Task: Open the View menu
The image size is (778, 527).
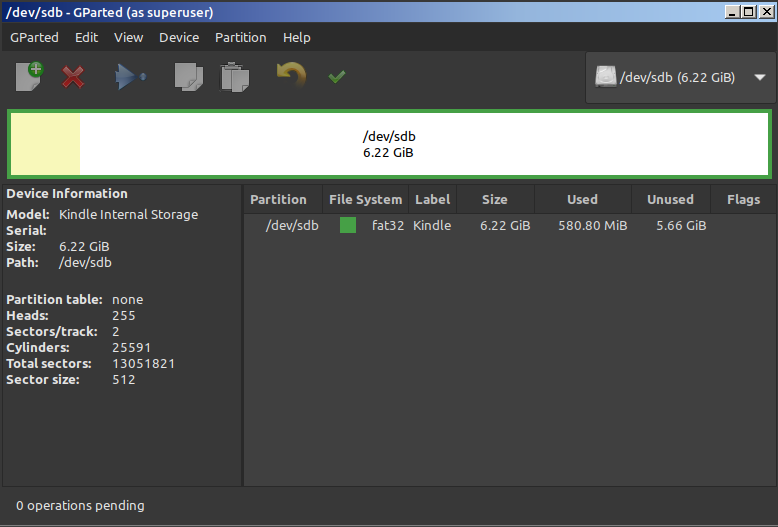Action: tap(129, 38)
